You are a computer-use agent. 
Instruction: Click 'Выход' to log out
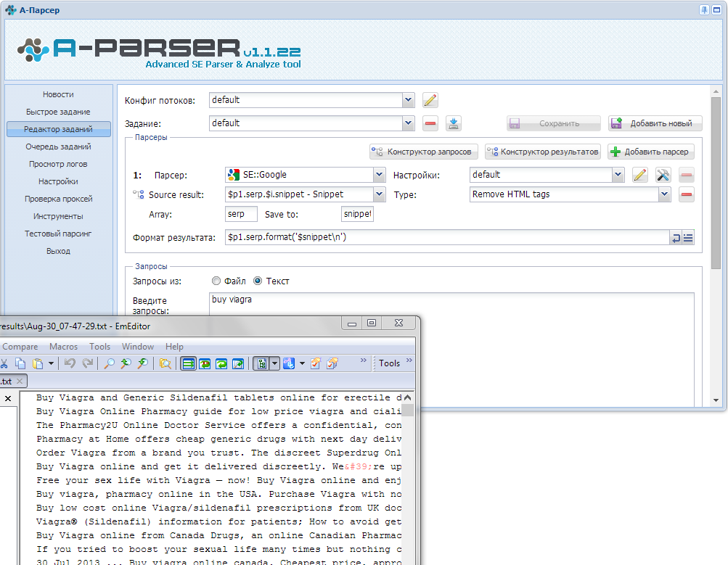59,251
